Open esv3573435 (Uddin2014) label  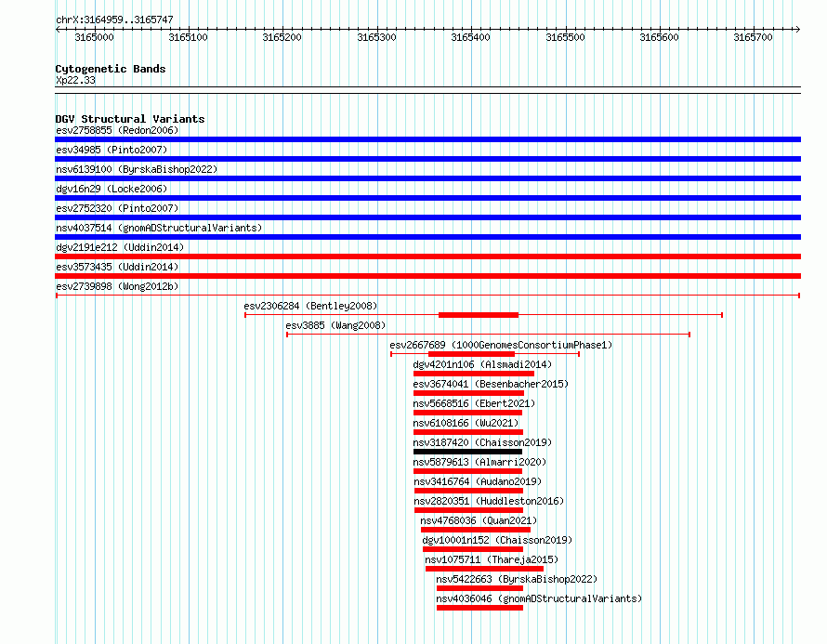pyautogui.click(x=117, y=267)
